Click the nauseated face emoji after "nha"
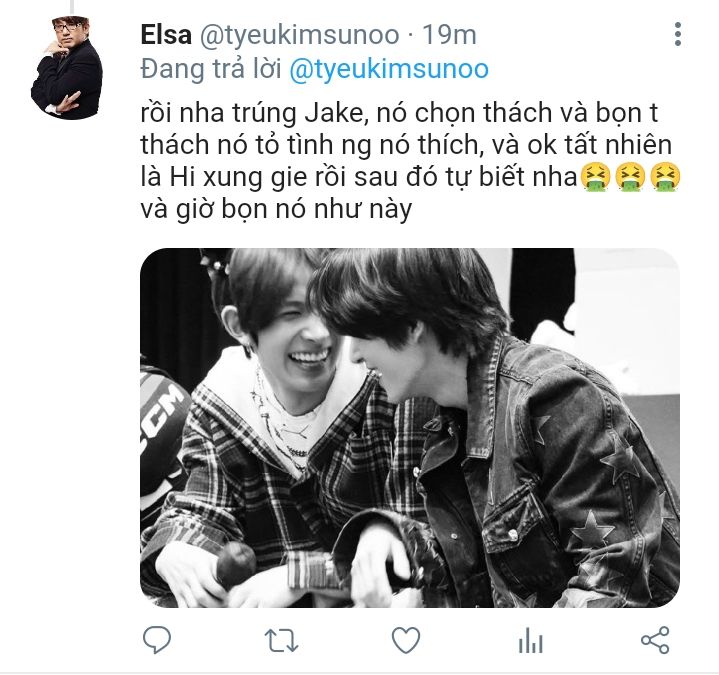 coord(595,177)
